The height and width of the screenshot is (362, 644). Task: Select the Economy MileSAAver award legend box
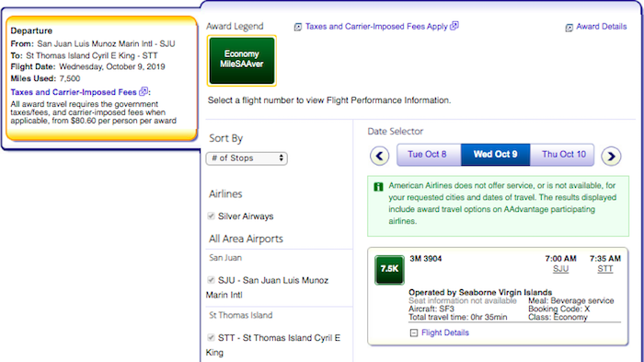(241, 61)
